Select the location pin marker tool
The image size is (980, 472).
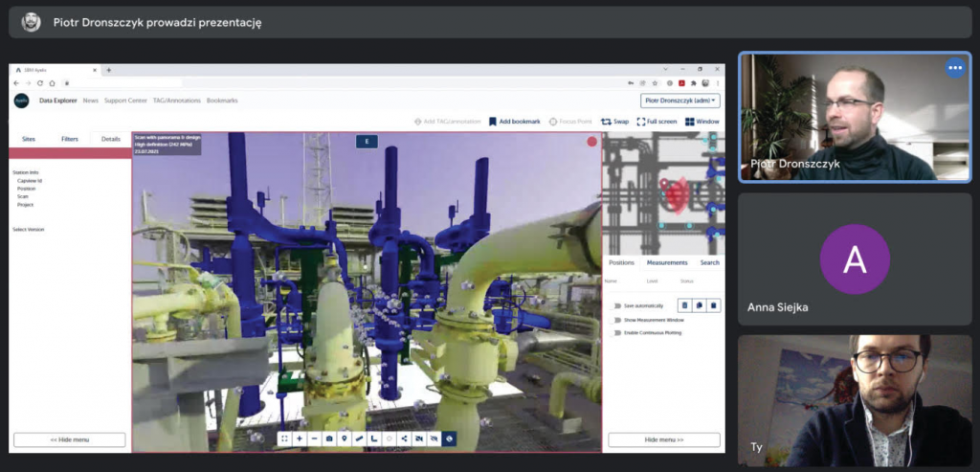[x=344, y=438]
